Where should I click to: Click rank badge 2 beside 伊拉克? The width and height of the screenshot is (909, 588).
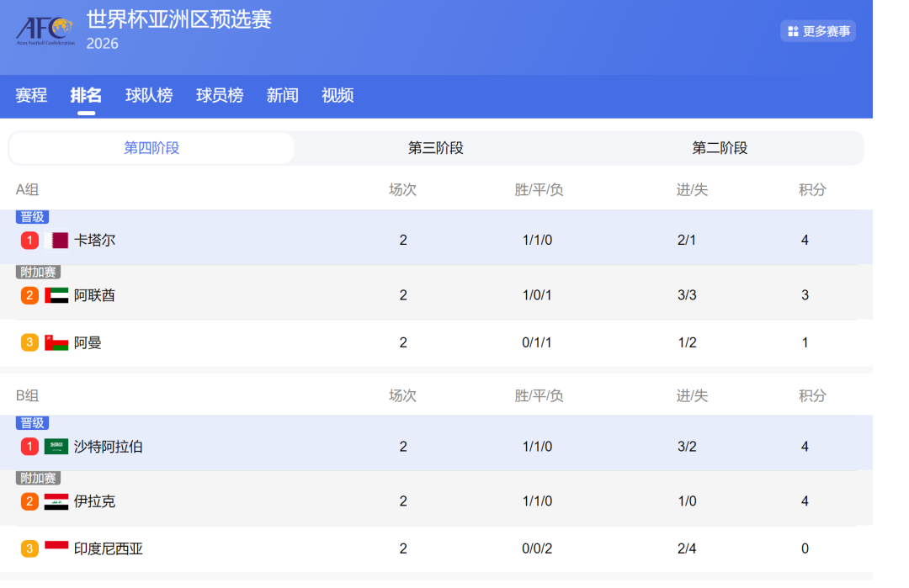point(29,501)
